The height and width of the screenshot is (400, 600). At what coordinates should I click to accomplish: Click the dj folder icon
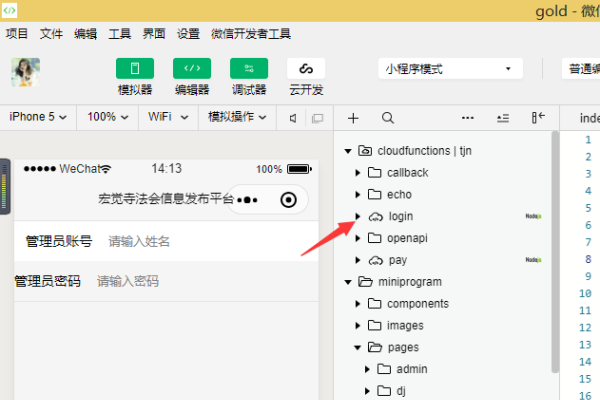384,391
